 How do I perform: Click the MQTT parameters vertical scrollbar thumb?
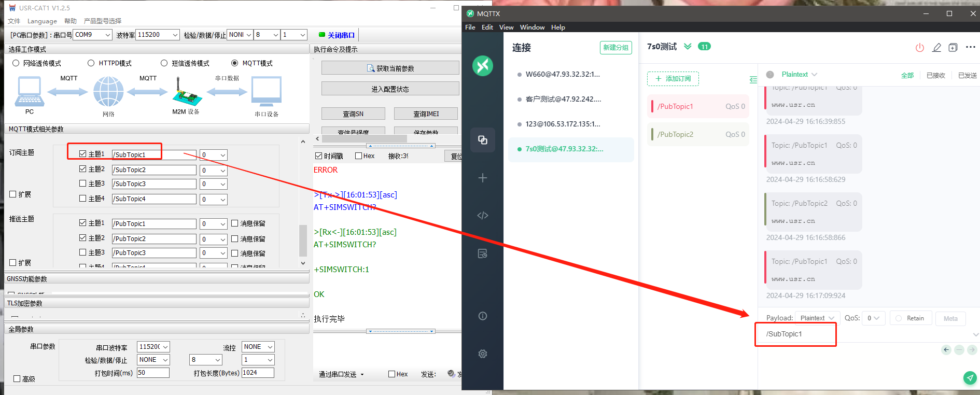pos(303,241)
